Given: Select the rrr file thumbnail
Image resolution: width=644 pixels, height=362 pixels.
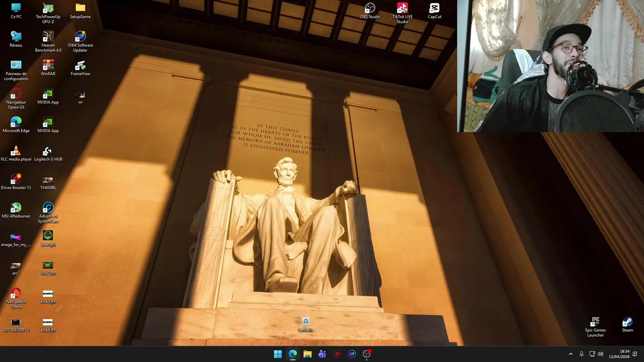Looking at the screenshot, I should [80, 97].
